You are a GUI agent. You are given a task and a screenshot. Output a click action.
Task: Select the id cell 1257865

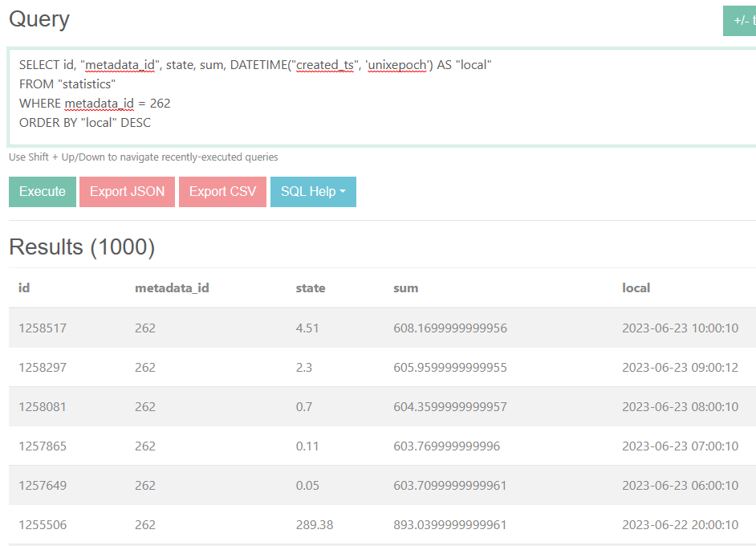pyautogui.click(x=43, y=446)
